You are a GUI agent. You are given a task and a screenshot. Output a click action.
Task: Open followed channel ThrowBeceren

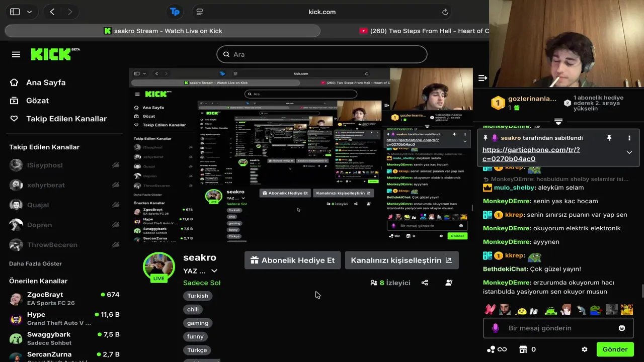pyautogui.click(x=52, y=245)
